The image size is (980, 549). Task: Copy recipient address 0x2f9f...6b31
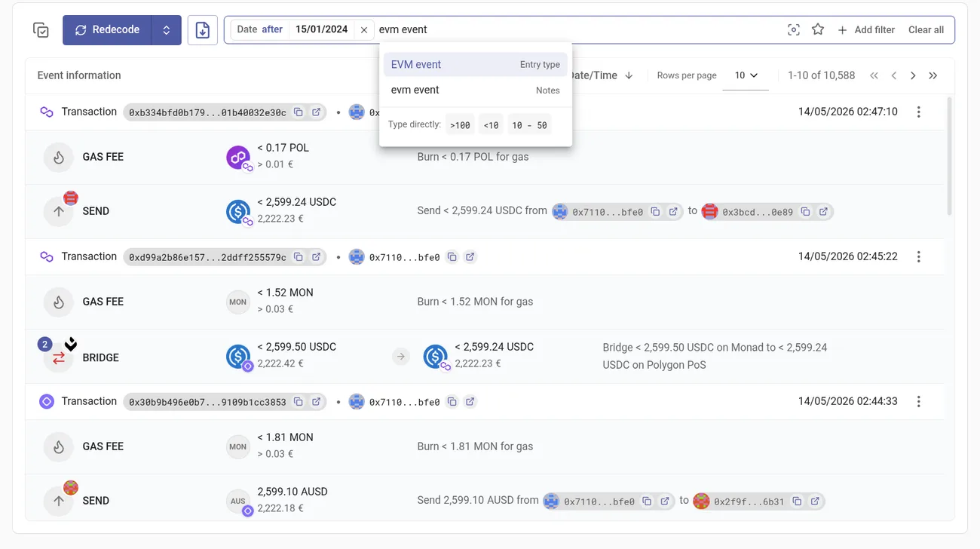coord(797,501)
